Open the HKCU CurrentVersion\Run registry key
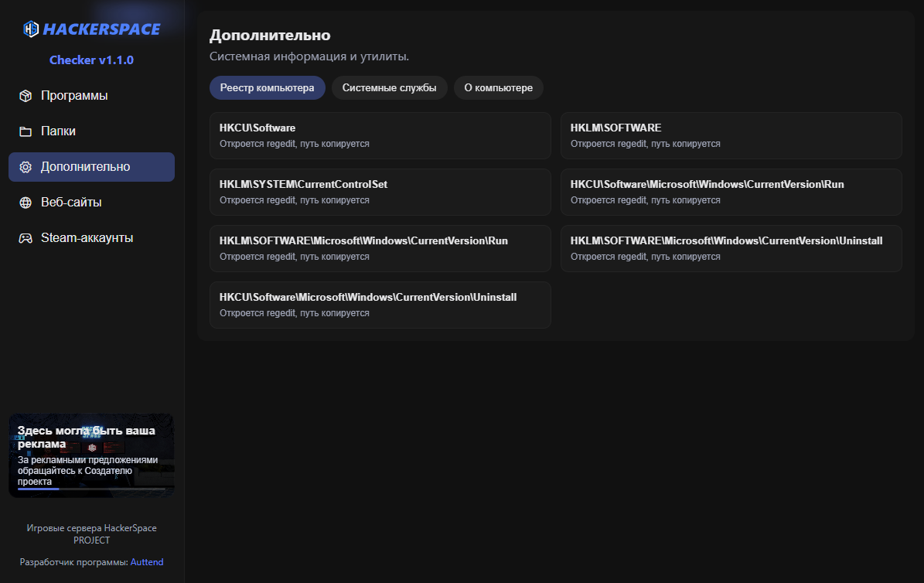 (731, 192)
